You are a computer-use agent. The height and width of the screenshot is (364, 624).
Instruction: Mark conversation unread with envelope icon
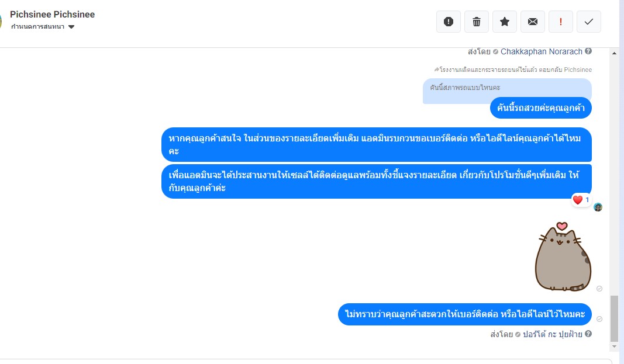[533, 22]
